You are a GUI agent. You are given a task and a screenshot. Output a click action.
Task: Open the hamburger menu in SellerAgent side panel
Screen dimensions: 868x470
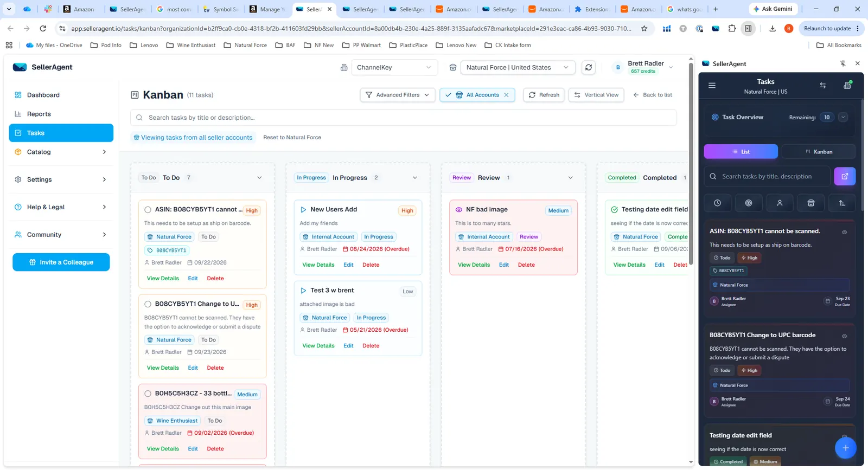712,86
